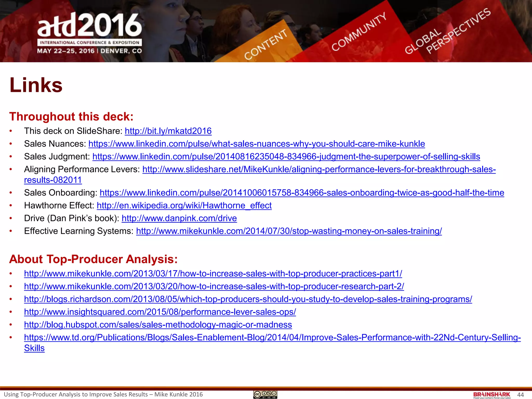Open top-producer-research-part-2 link
The height and width of the screenshot is (399, 532).
coord(214,286)
